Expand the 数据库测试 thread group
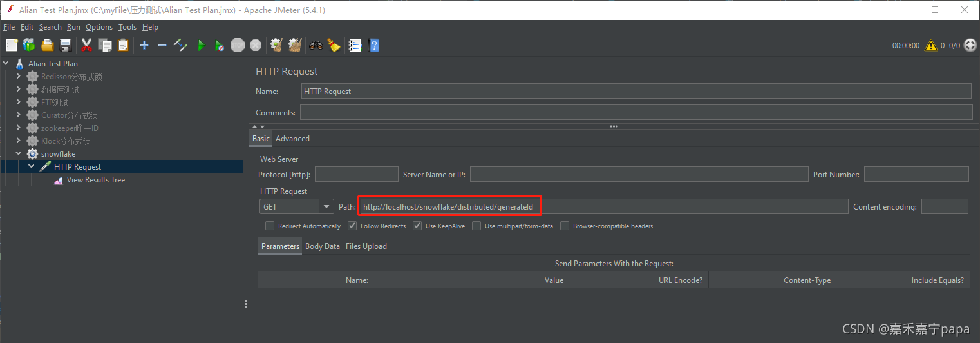Image resolution: width=980 pixels, height=343 pixels. (19, 90)
